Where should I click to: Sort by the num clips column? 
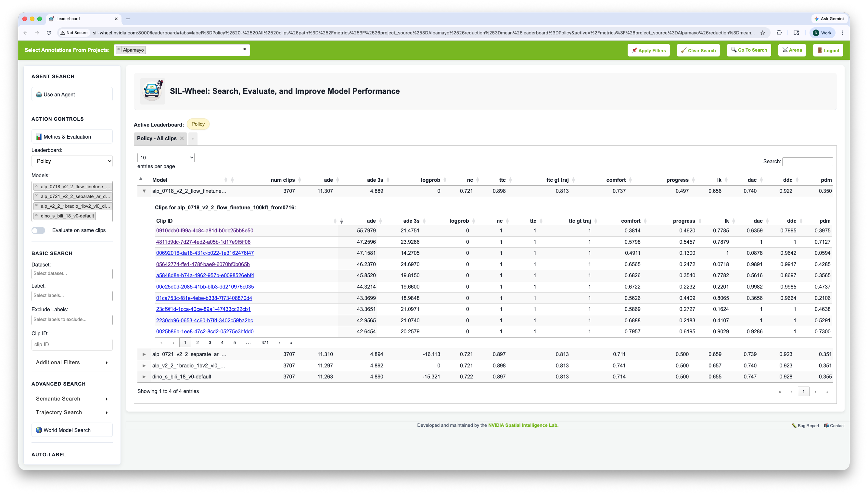[286, 180]
